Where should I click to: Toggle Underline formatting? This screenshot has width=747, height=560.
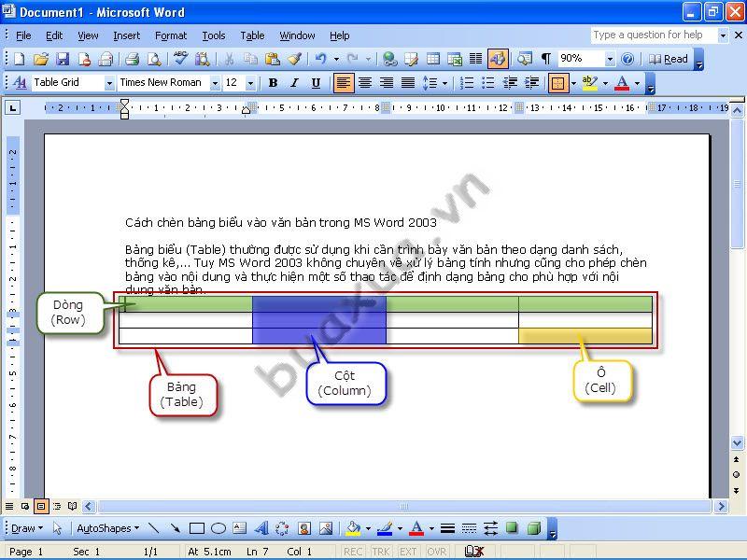tap(316, 83)
